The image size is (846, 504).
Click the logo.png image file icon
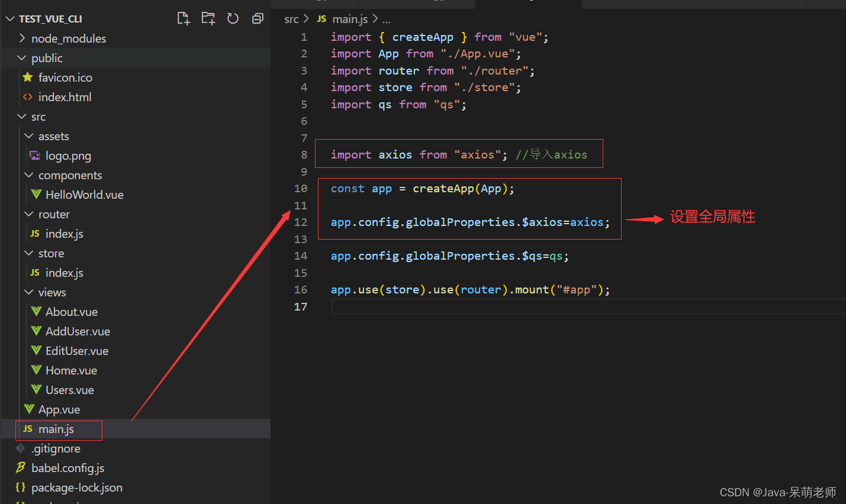pyautogui.click(x=35, y=156)
